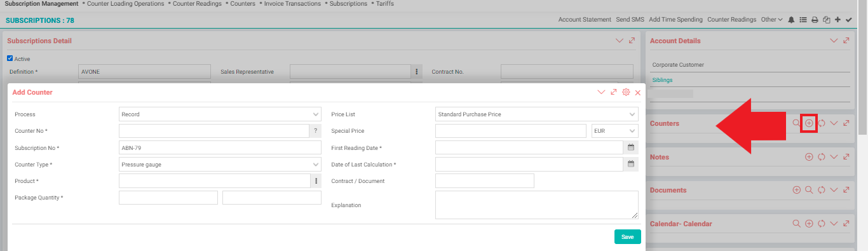The height and width of the screenshot is (251, 868).
Task: Refresh the Calendar panel
Action: pyautogui.click(x=821, y=224)
